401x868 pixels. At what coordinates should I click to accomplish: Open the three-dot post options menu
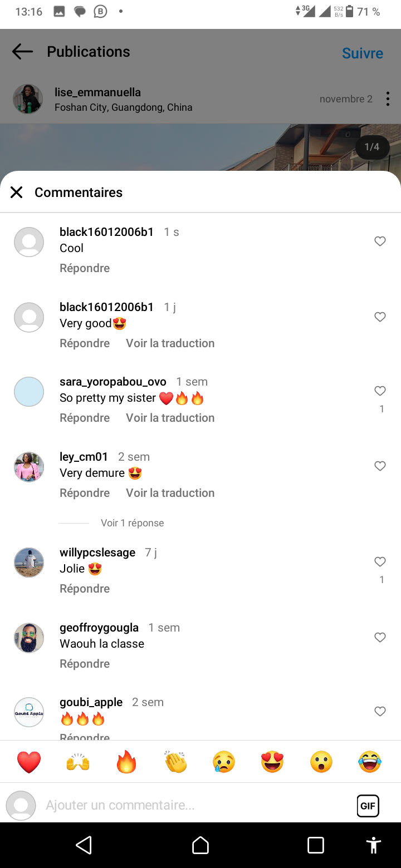point(388,99)
